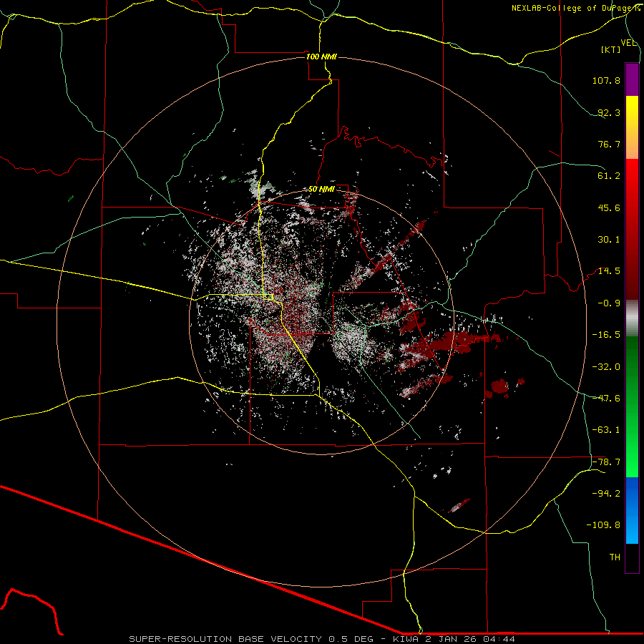
Task: Click the 100 NMI range ring label
Action: [x=321, y=57]
